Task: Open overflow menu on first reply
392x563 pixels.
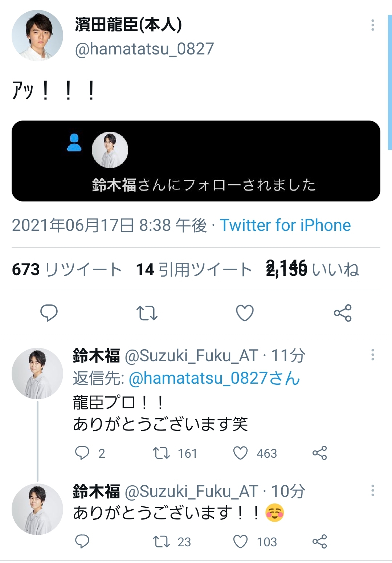Action: pos(372,355)
